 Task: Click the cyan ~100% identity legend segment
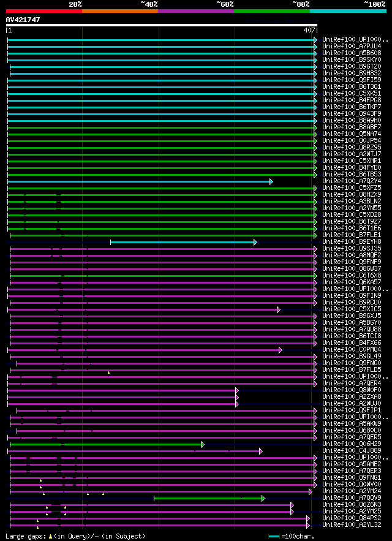(348, 11)
